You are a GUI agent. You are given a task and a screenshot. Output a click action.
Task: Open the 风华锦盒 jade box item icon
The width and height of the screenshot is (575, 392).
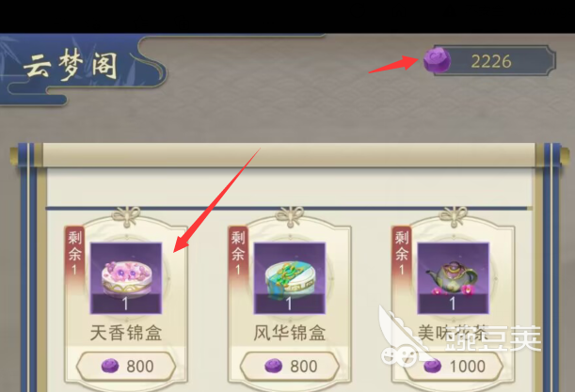coord(290,278)
